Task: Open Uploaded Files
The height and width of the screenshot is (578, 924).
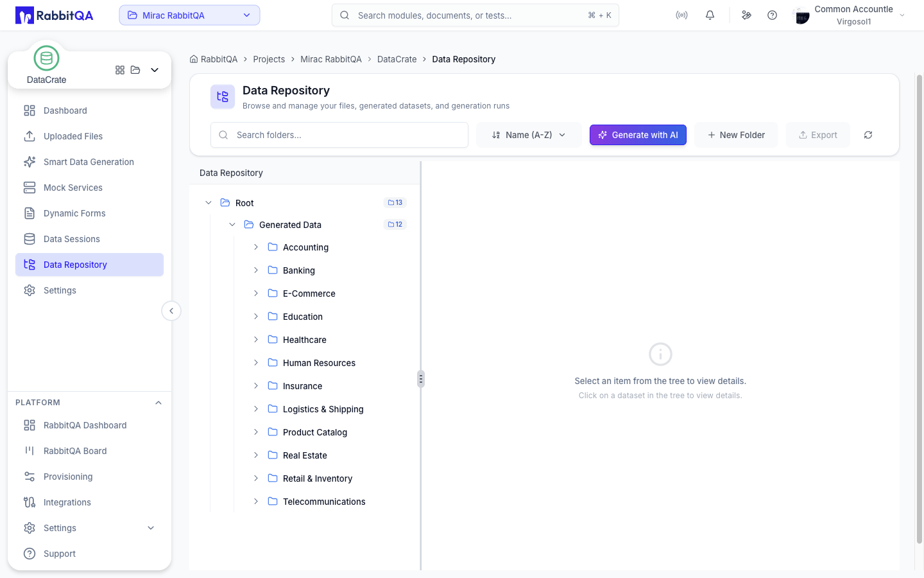Action: coord(89,136)
